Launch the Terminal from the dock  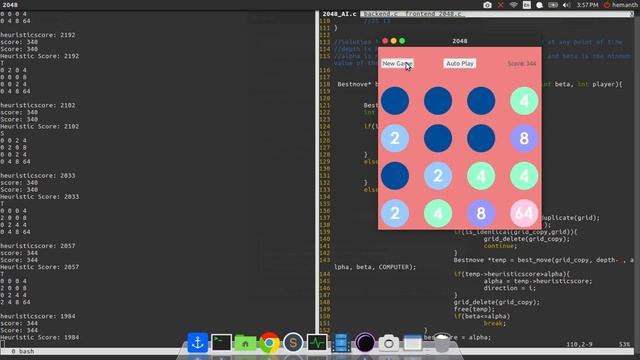coord(221,342)
